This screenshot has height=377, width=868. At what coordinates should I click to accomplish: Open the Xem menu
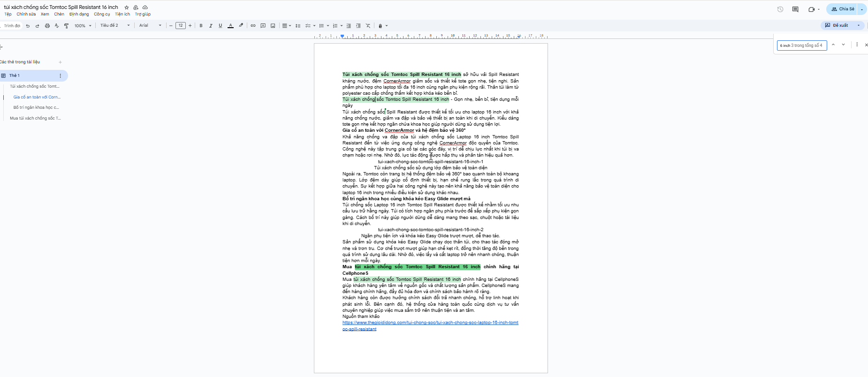tap(45, 14)
